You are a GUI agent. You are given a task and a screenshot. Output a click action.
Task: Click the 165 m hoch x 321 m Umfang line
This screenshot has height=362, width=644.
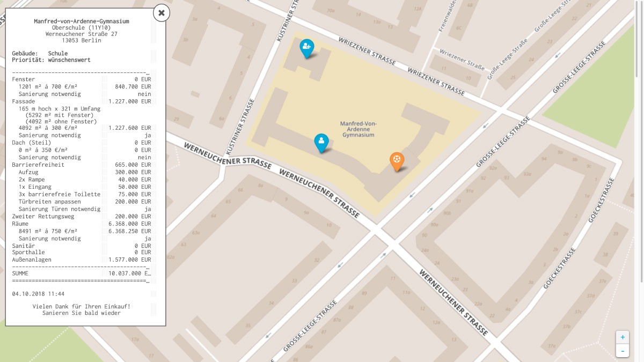(x=60, y=108)
